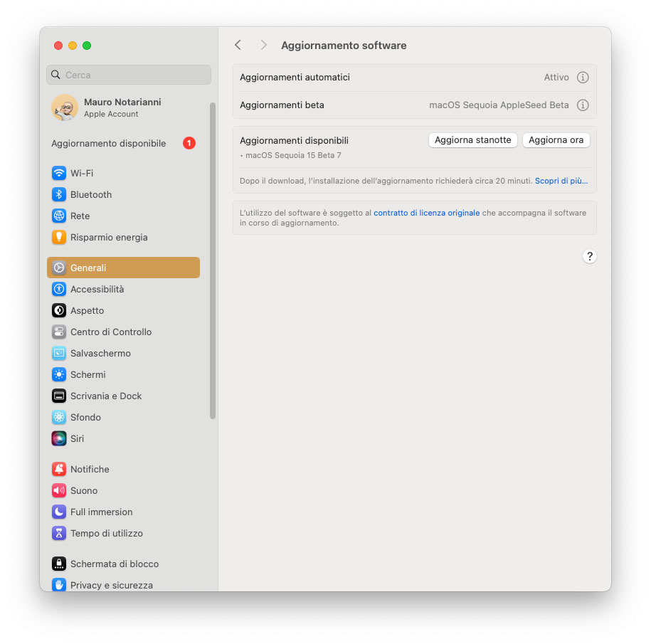Viewport: 651px width, 644px height.
Task: Select the Generali gear icon
Action: click(59, 268)
